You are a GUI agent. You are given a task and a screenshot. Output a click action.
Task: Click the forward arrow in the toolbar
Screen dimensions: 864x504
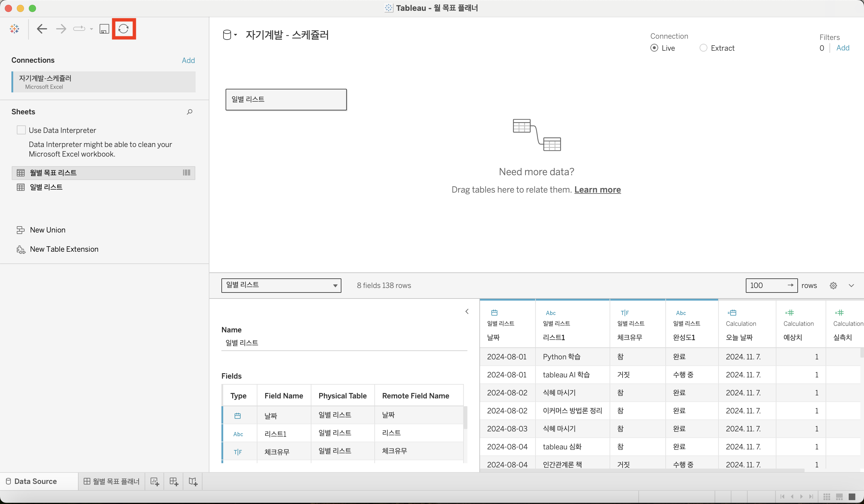[61, 29]
